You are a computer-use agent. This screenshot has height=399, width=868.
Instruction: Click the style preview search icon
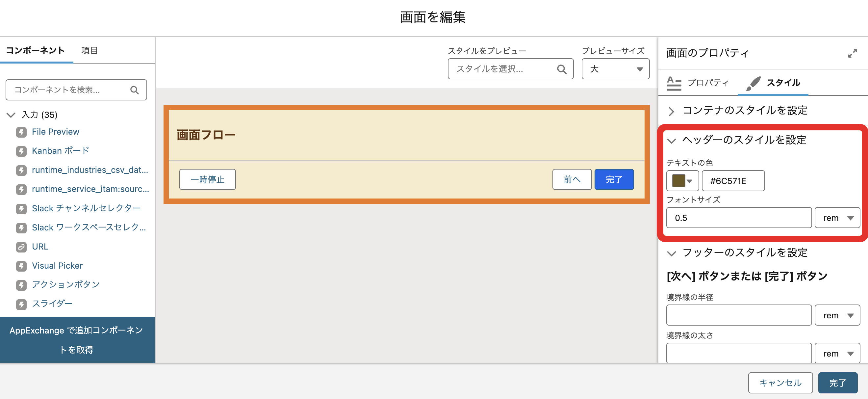(x=561, y=69)
